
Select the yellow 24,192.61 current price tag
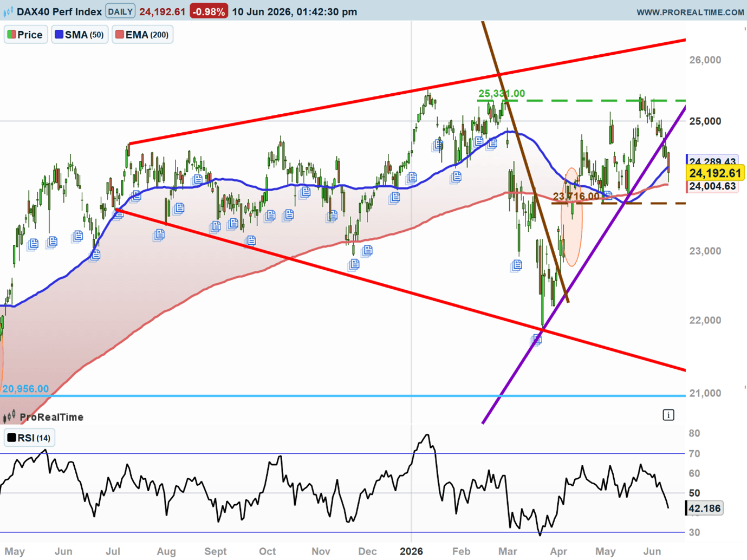click(x=715, y=173)
